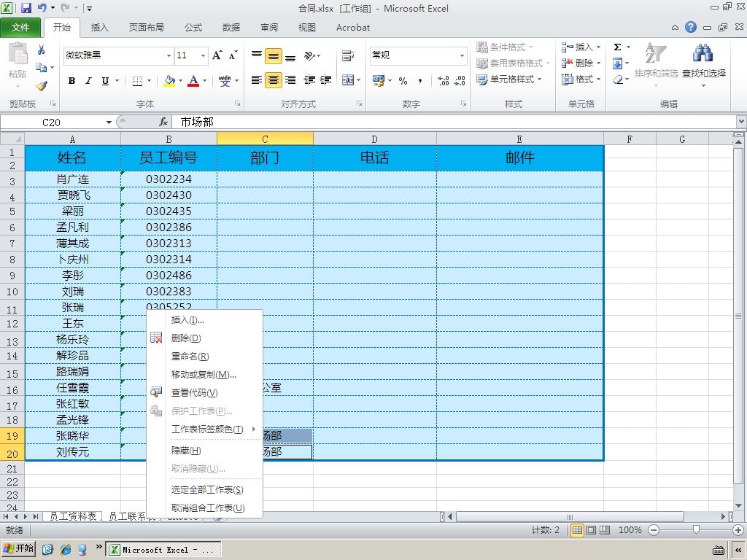747x560 pixels.
Task: Click the Percent Style icon
Action: point(403,80)
